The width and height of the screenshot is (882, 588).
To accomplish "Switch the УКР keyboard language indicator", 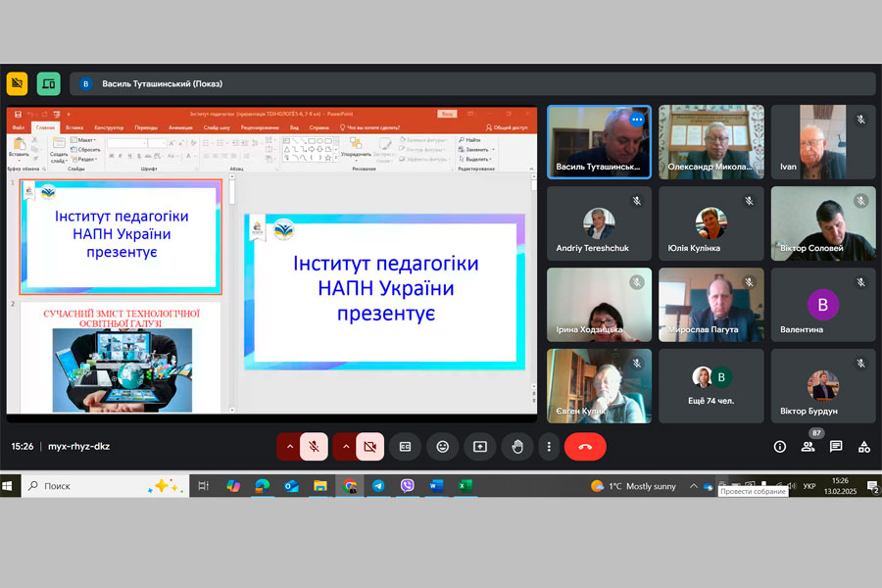I will 808,486.
